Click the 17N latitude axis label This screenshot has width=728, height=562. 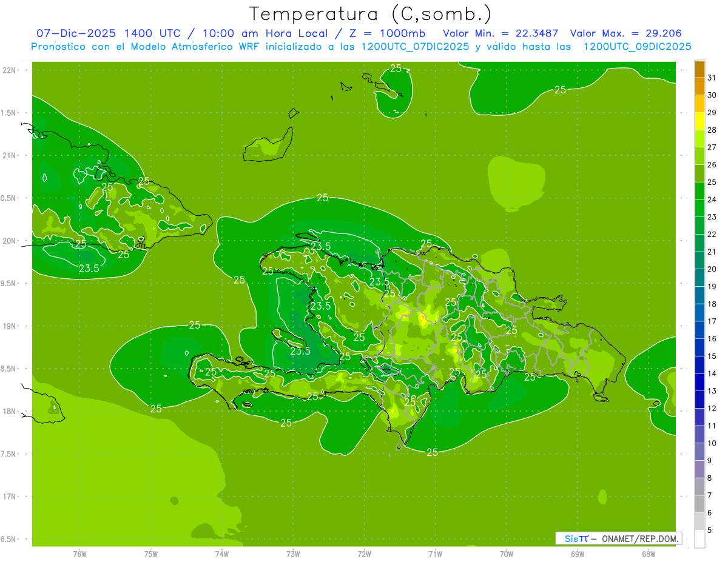(9, 497)
